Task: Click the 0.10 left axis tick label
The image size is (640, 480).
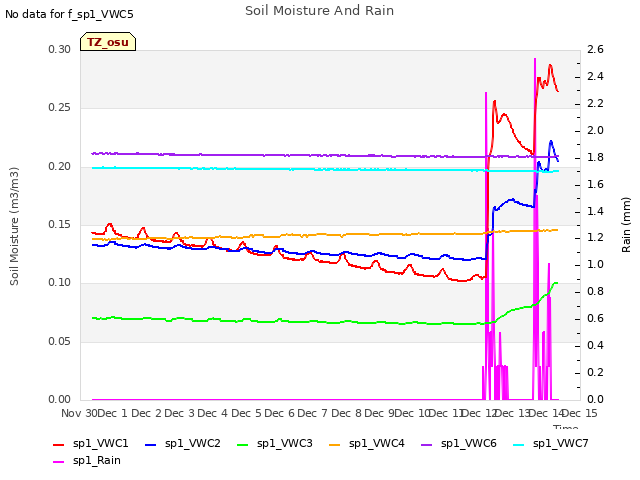Action: click(60, 282)
